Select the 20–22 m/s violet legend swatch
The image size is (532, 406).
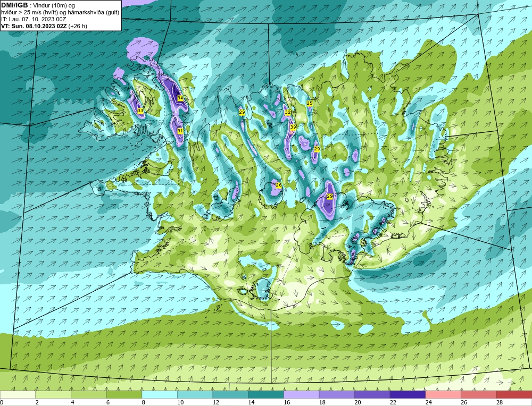(372, 394)
